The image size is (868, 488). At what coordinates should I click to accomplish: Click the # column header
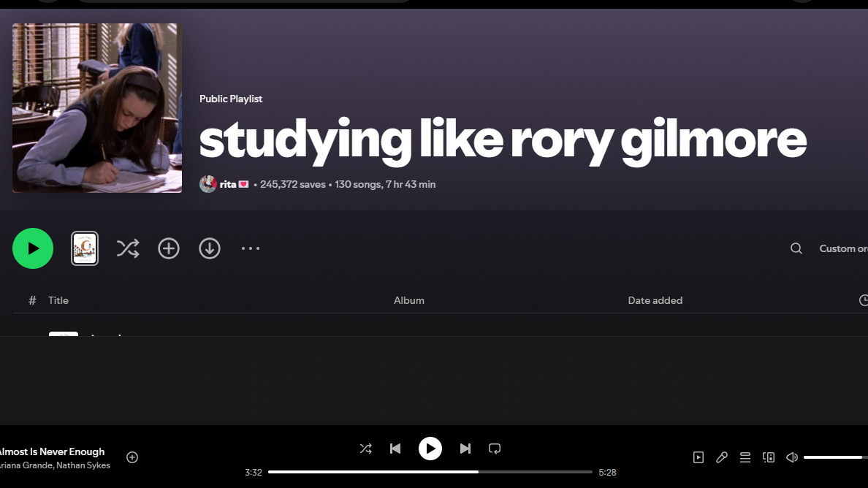point(32,300)
